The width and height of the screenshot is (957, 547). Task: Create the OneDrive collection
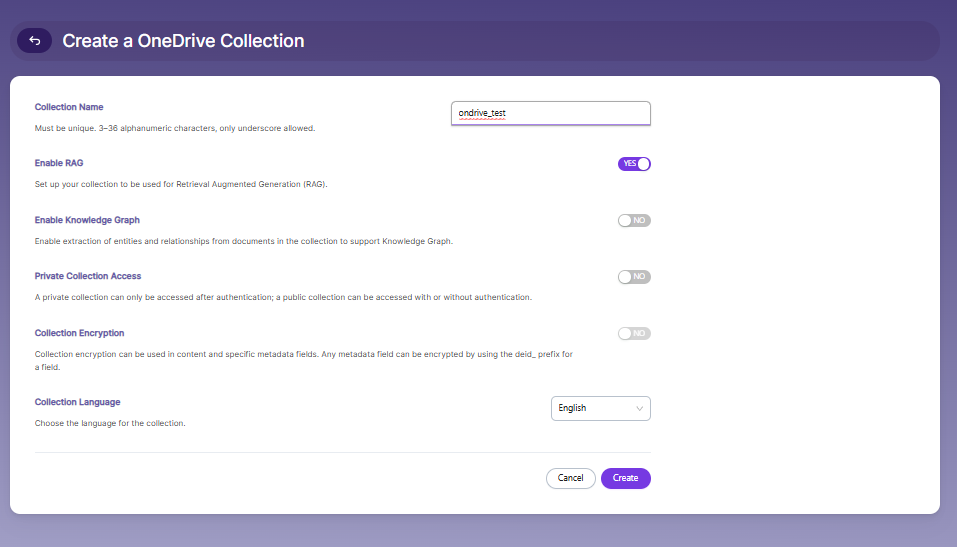[626, 478]
